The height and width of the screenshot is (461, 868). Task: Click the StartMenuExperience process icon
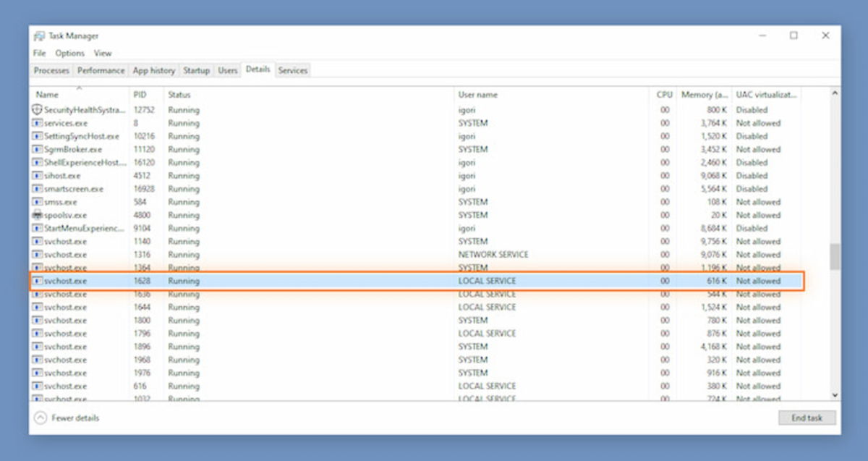tap(38, 228)
